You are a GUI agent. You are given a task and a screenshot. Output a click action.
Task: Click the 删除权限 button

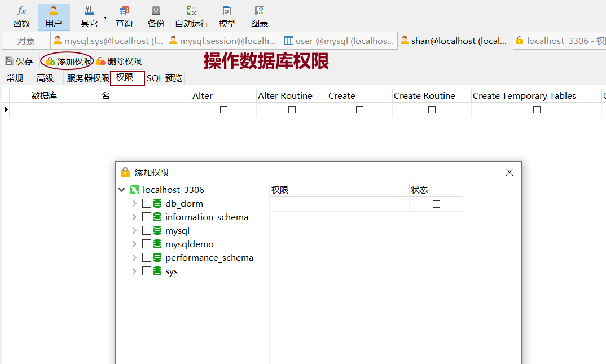click(x=119, y=61)
